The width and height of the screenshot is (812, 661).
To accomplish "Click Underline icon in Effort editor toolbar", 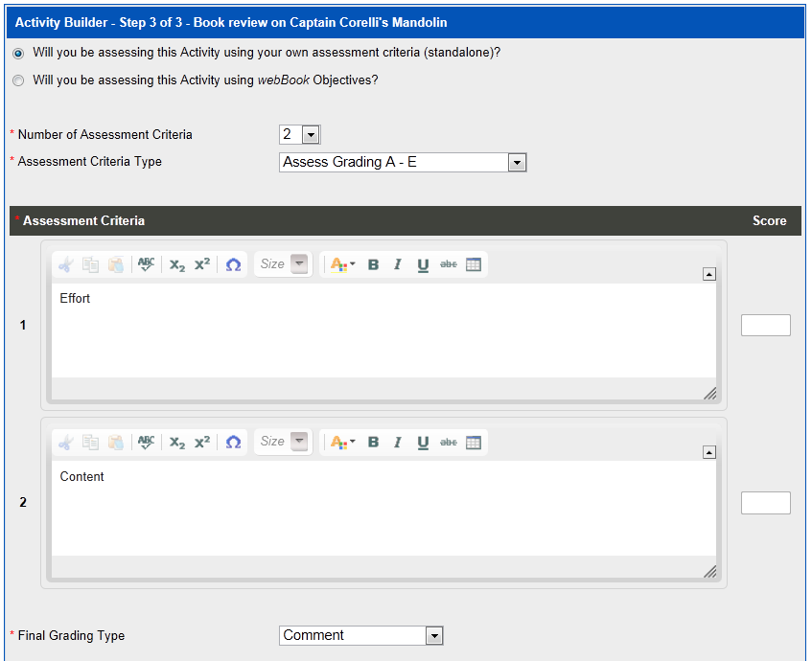I will click(423, 264).
